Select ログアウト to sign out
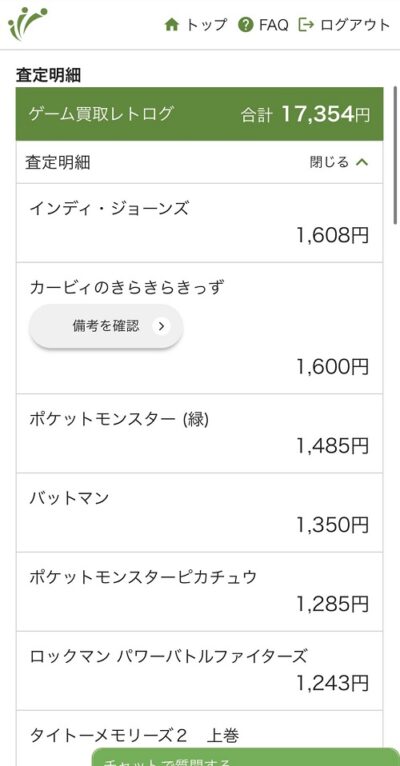This screenshot has width=400, height=766. point(345,24)
